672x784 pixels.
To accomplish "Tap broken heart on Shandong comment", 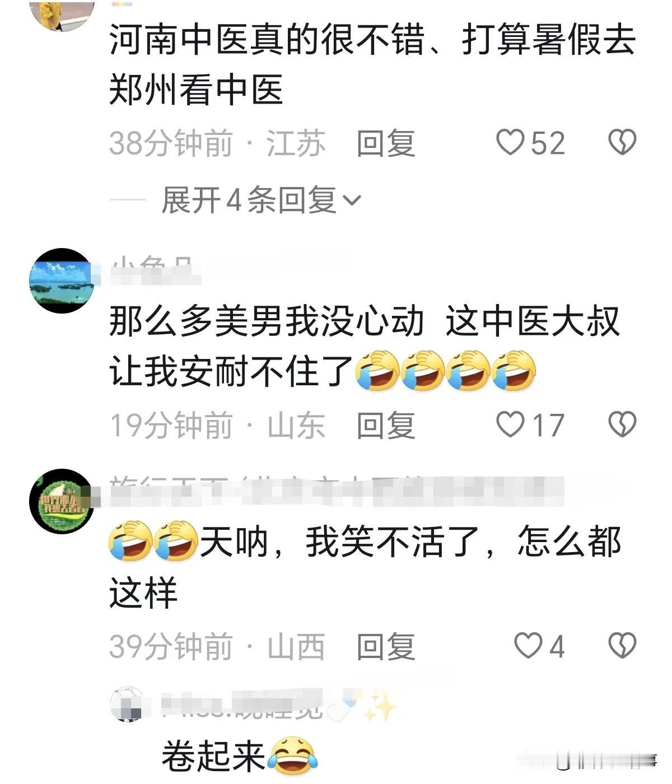I will 622,424.
